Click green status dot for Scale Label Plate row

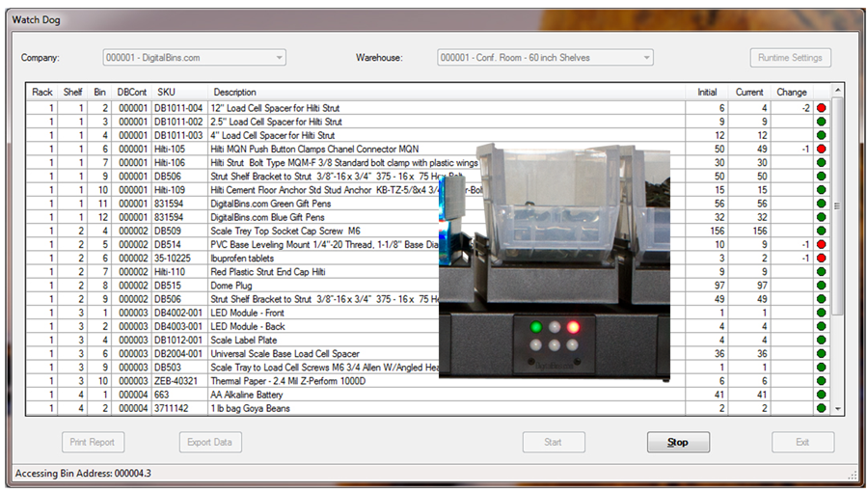coord(821,341)
